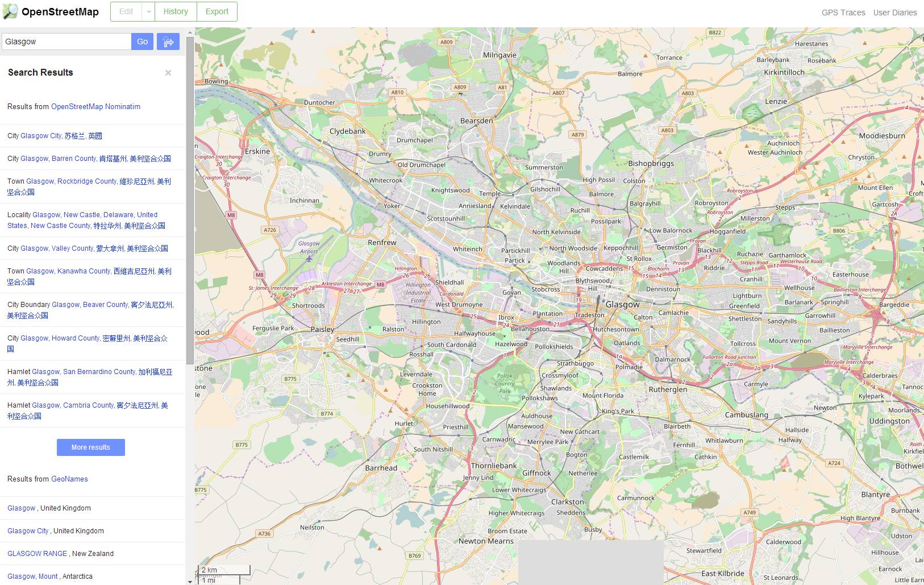This screenshot has height=585, width=924.
Task: Click the Rutherglen label on map
Action: click(668, 389)
